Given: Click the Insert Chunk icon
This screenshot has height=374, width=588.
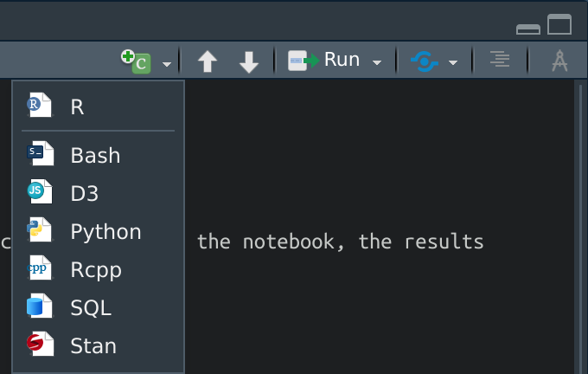Looking at the screenshot, I should pyautogui.click(x=137, y=61).
